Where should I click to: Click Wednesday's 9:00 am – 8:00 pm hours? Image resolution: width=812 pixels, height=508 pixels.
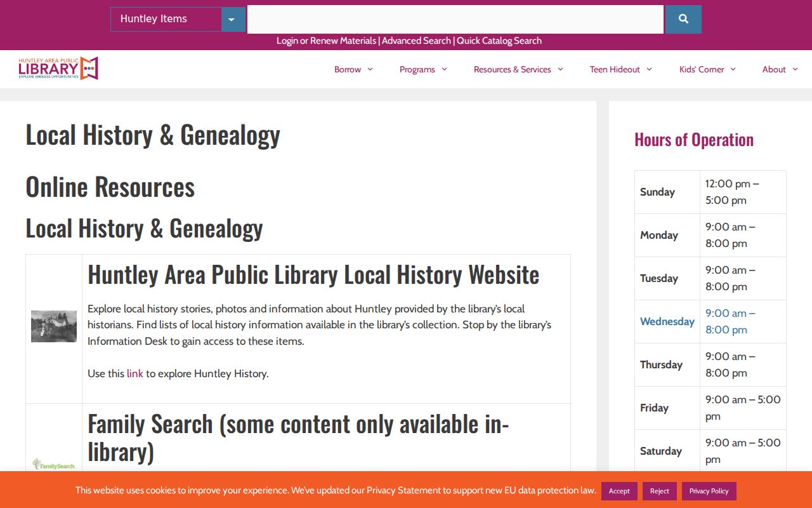coord(730,321)
